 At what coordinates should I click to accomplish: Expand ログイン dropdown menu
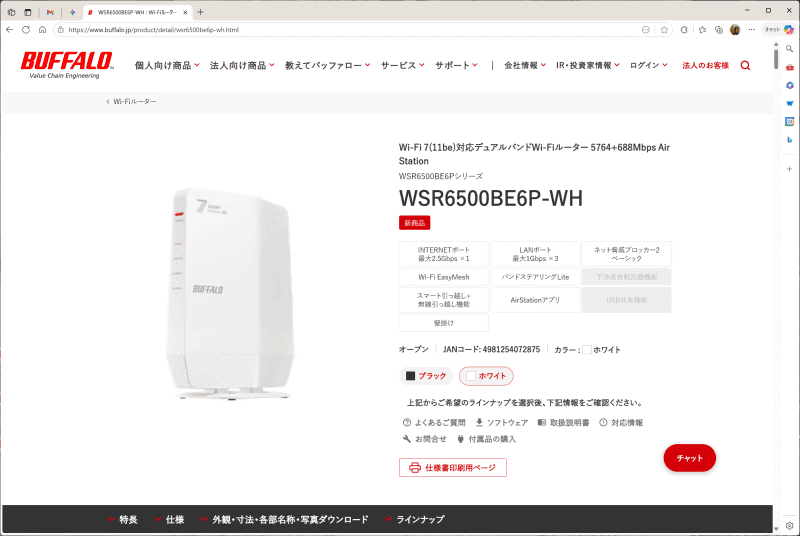point(648,65)
